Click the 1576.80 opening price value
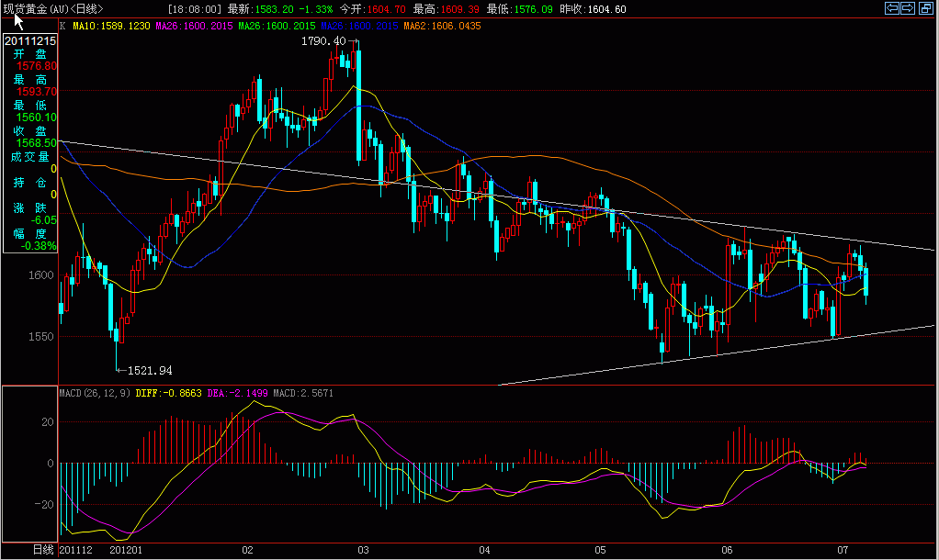 (36, 66)
